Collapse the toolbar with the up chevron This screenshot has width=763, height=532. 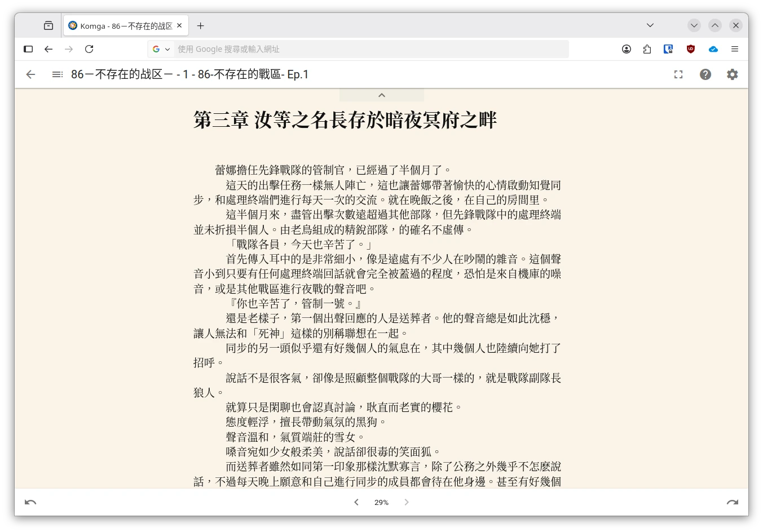point(381,95)
